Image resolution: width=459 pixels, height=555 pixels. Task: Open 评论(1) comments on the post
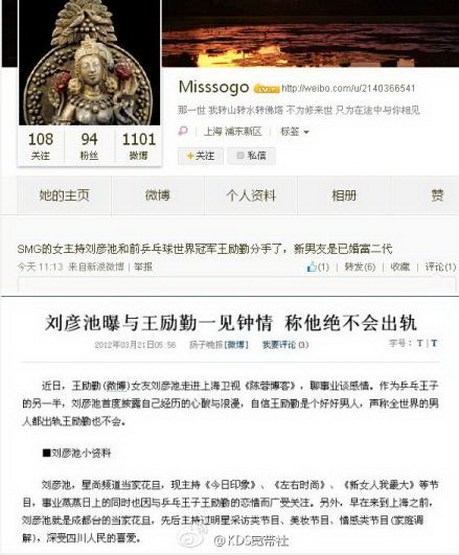(x=440, y=267)
